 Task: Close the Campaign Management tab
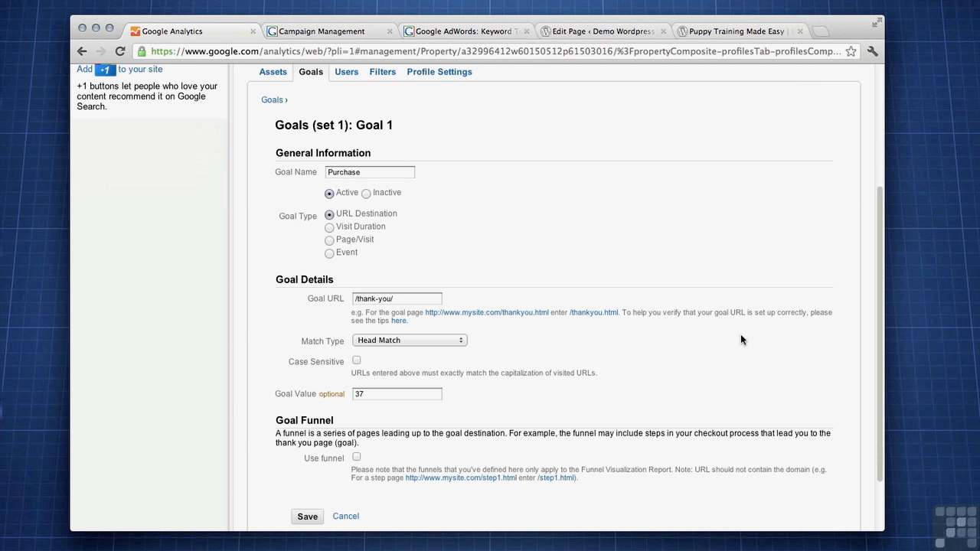pyautogui.click(x=390, y=31)
